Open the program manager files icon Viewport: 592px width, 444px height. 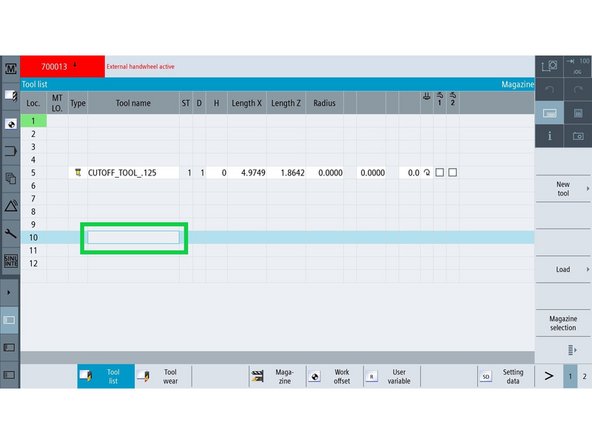tap(11, 179)
